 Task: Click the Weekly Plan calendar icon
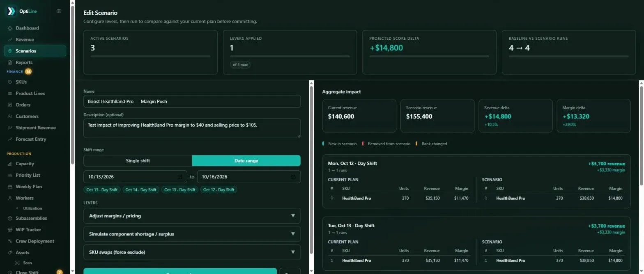(10, 187)
